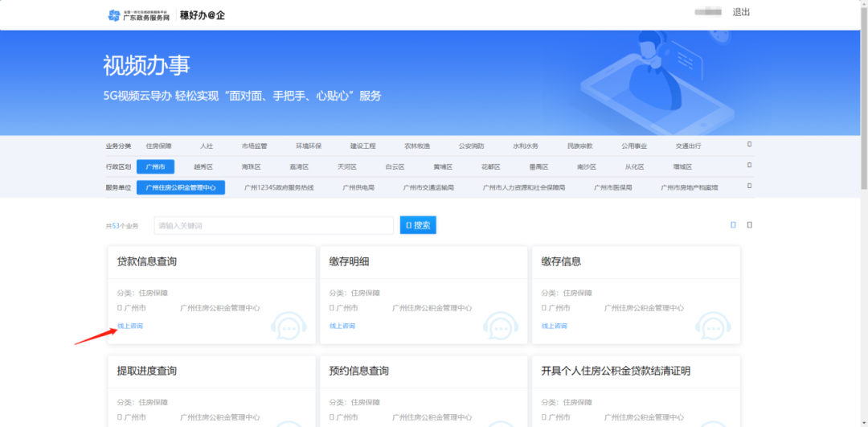Expand the 服务单位 row

click(750, 186)
